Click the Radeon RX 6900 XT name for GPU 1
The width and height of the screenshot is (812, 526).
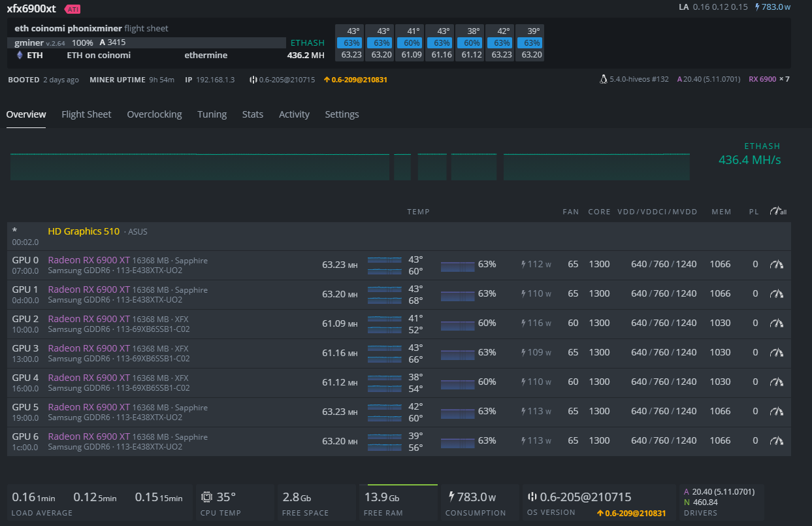(x=89, y=289)
